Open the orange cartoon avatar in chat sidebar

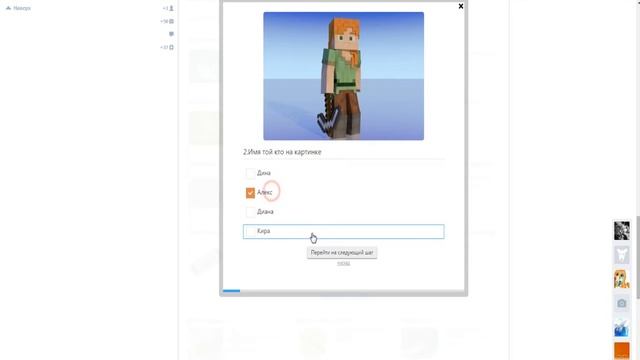(622, 279)
